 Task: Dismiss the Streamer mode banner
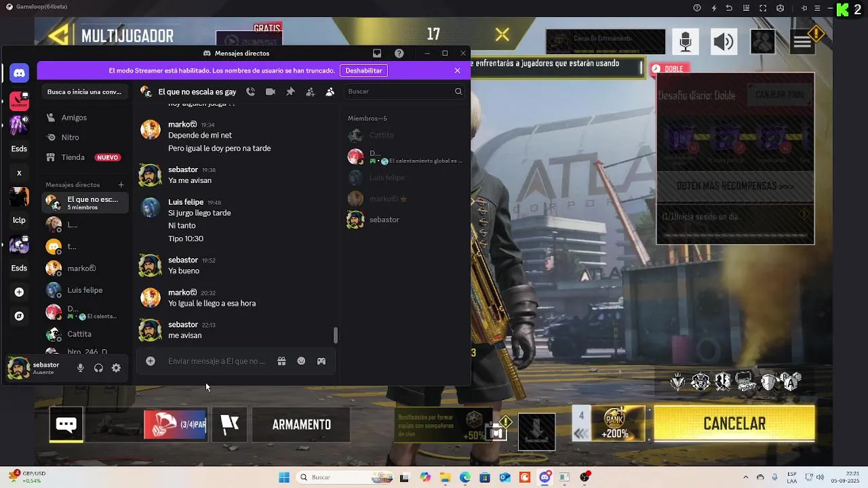click(x=457, y=70)
